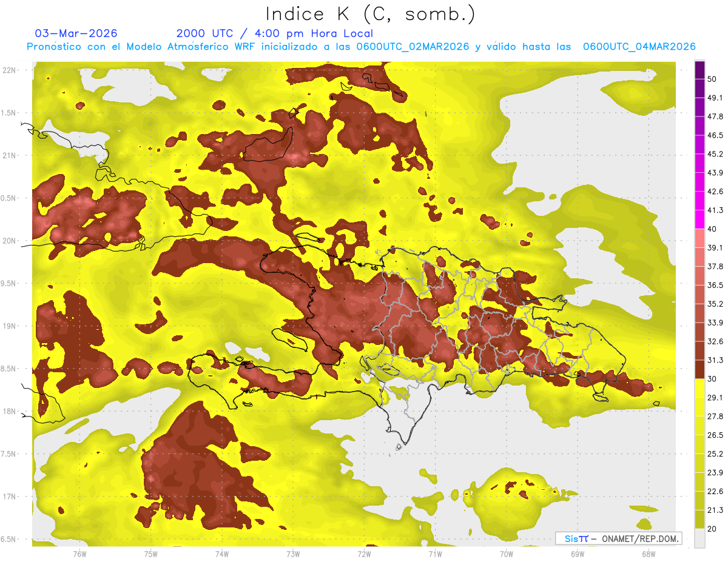
Task: Click the '31.3' colorbar value
Action: pos(715,360)
